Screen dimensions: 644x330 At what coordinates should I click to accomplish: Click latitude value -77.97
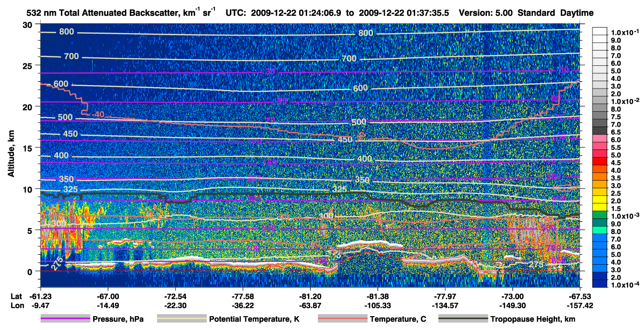(x=445, y=296)
